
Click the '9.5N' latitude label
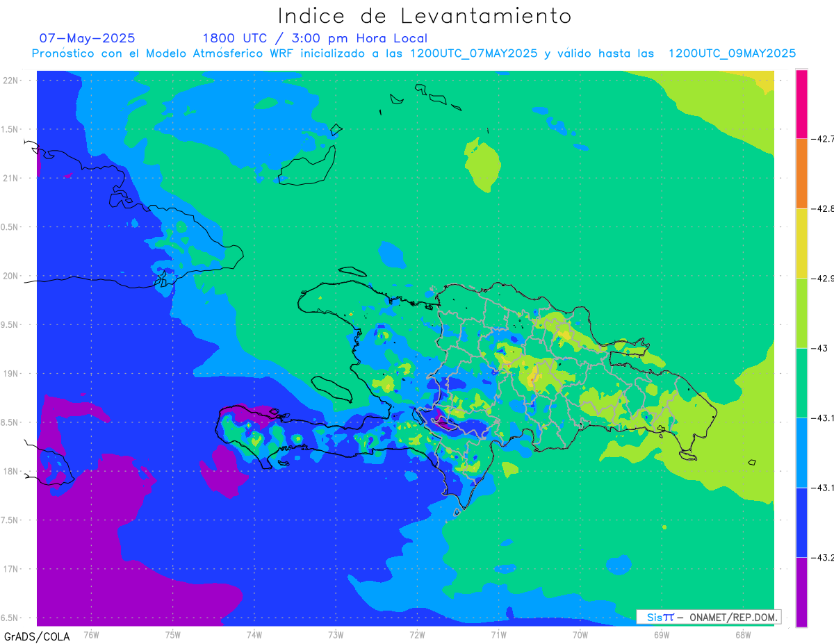[10, 324]
